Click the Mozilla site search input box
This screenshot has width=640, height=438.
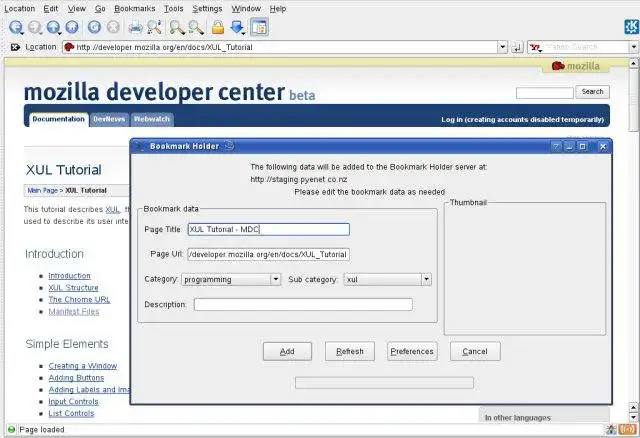coord(545,93)
